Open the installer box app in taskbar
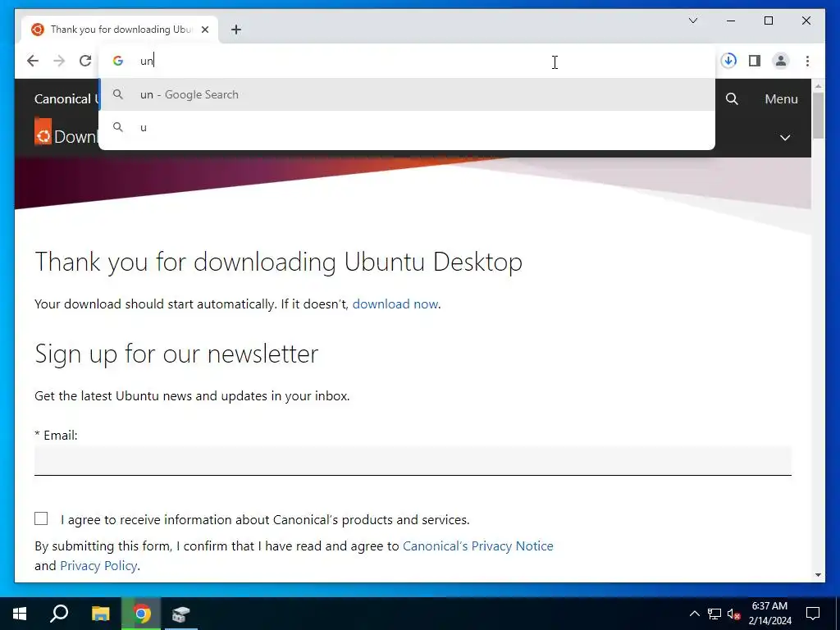 (181, 614)
